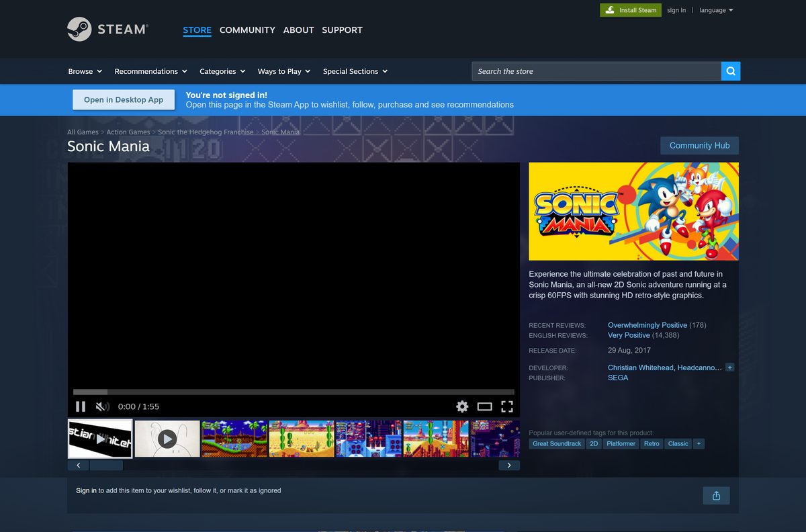Open developer Christian Whitehead link
The height and width of the screenshot is (532, 806).
(x=641, y=367)
